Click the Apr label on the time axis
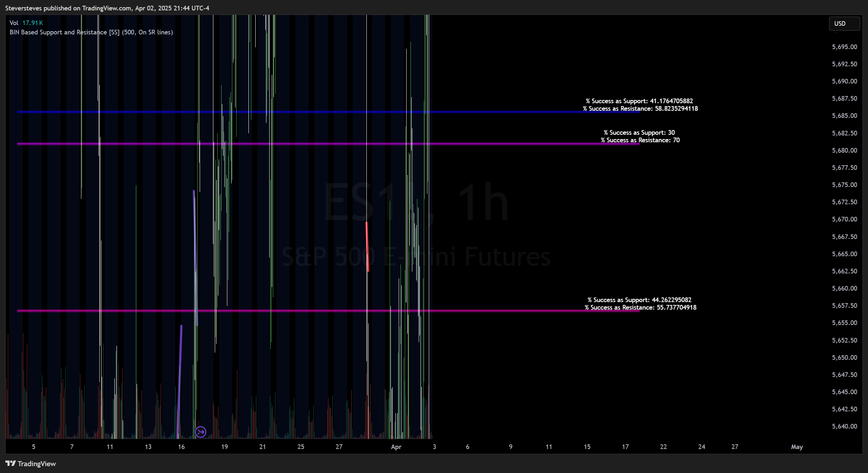The width and height of the screenshot is (868, 473). point(396,447)
